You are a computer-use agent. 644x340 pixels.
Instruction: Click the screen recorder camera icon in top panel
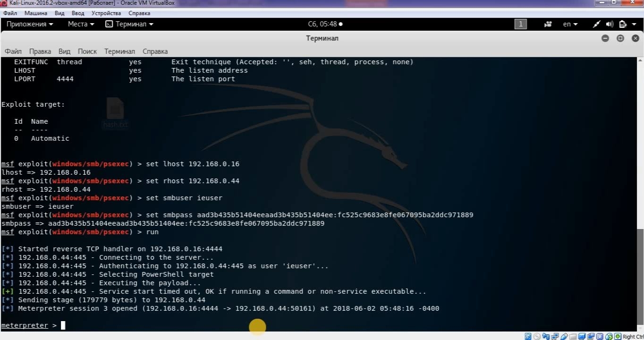[548, 24]
